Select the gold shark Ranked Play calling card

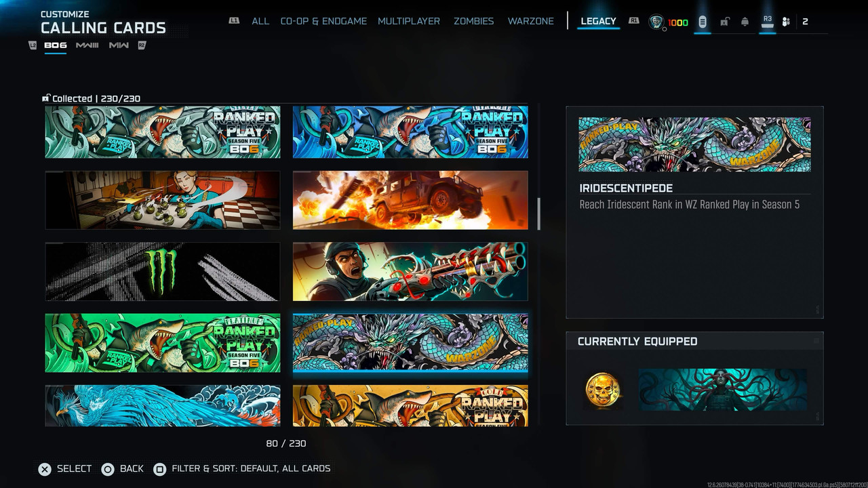click(x=410, y=405)
